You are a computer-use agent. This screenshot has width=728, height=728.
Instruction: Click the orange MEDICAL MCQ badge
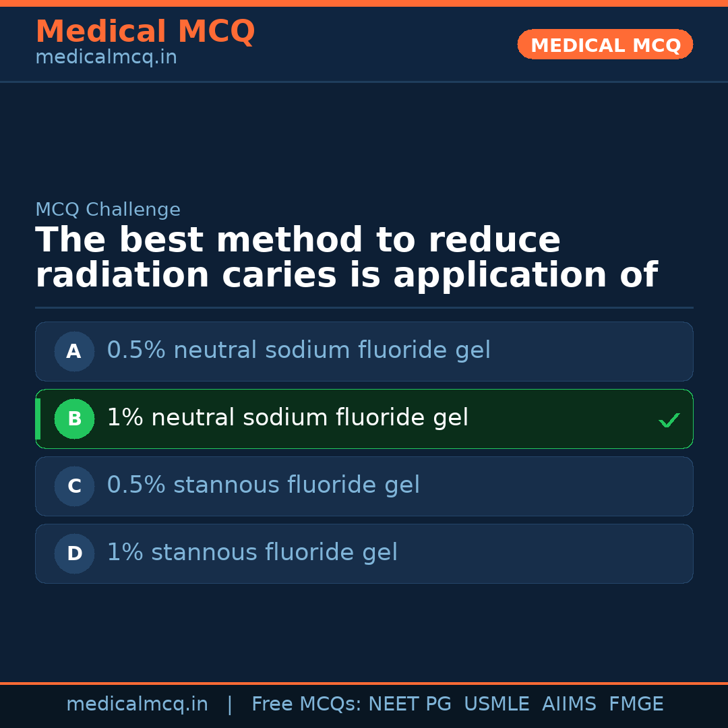(605, 44)
